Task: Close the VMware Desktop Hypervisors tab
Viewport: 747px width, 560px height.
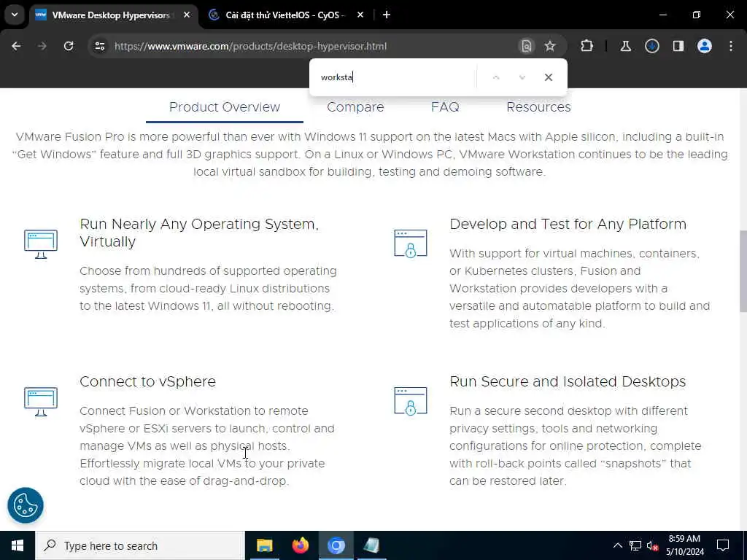Action: (187, 15)
